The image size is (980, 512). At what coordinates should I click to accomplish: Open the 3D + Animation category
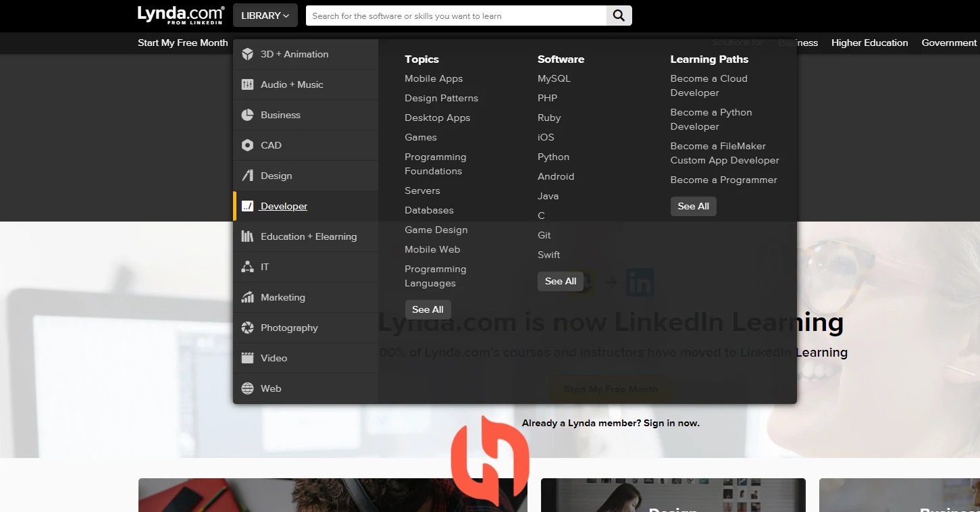[x=305, y=54]
